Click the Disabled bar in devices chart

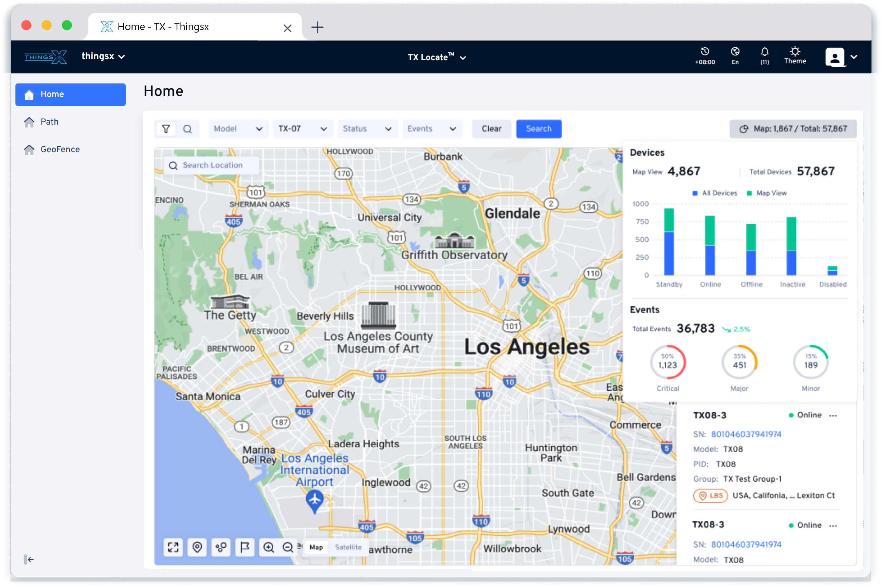pyautogui.click(x=832, y=271)
